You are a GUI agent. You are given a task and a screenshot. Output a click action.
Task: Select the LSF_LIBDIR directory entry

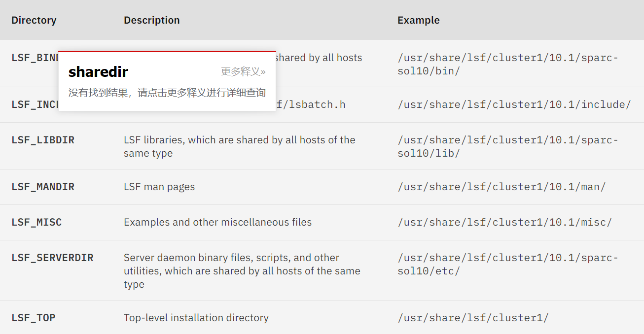[x=43, y=139]
